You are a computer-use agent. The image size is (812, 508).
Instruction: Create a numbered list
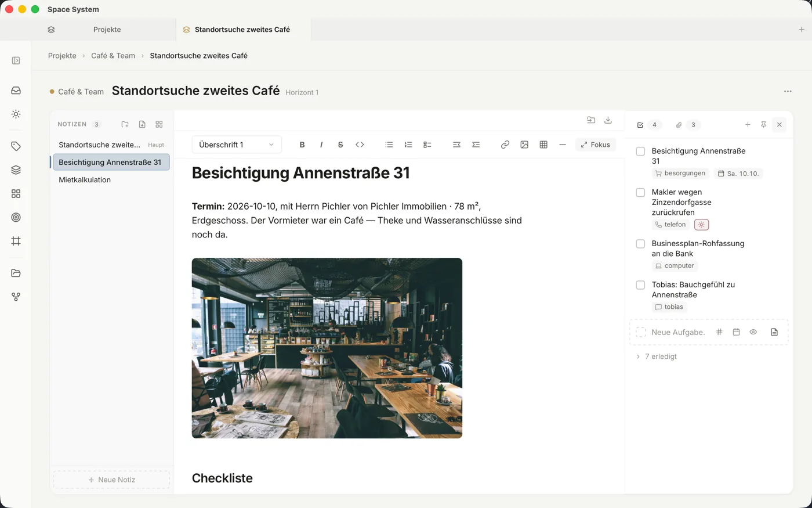[408, 145]
